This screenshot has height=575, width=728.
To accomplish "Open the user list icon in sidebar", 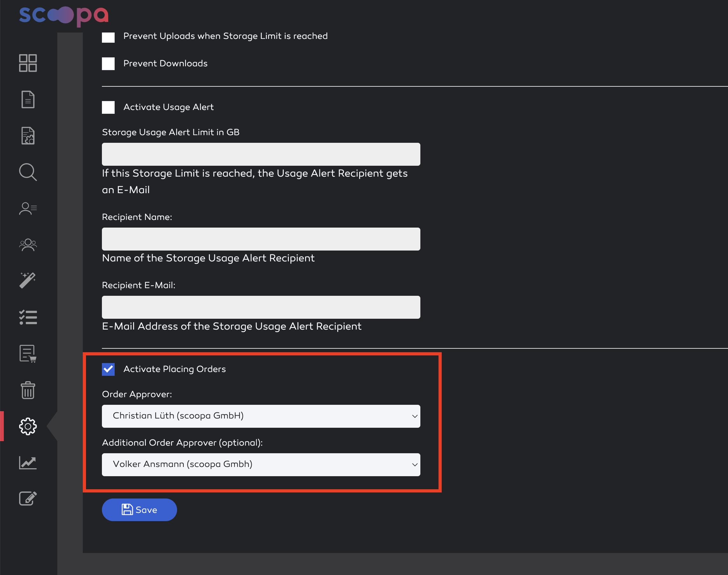I will click(28, 208).
